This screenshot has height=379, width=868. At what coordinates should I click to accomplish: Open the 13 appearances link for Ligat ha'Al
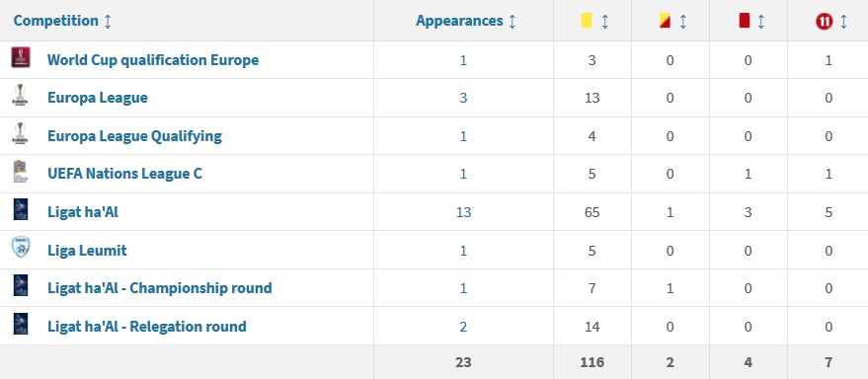coord(463,212)
